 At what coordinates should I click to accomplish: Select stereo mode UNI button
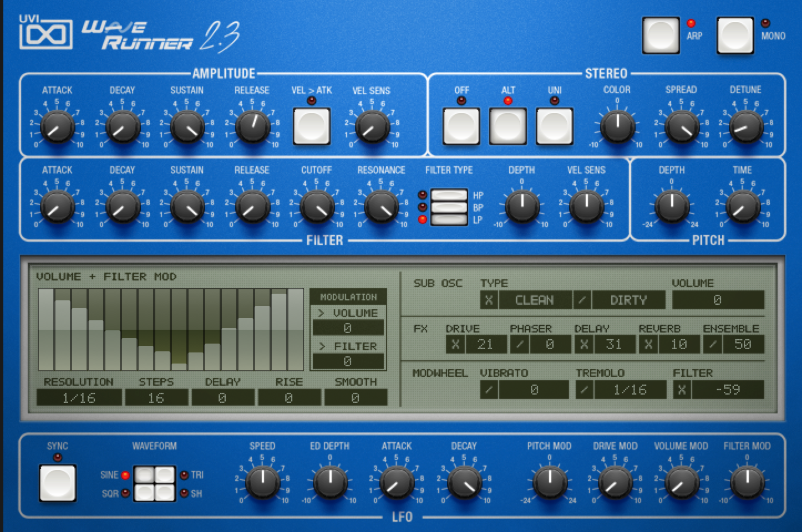point(554,126)
